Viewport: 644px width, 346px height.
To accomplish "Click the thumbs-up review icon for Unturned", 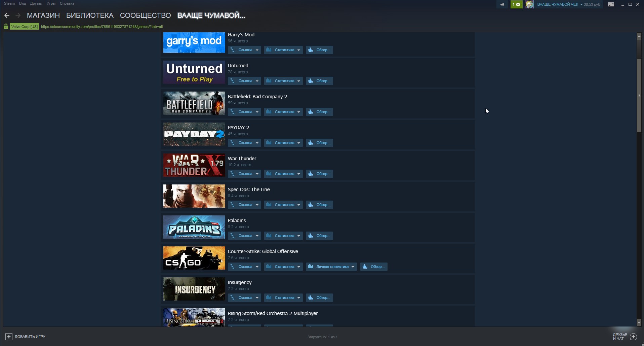I will click(x=310, y=81).
